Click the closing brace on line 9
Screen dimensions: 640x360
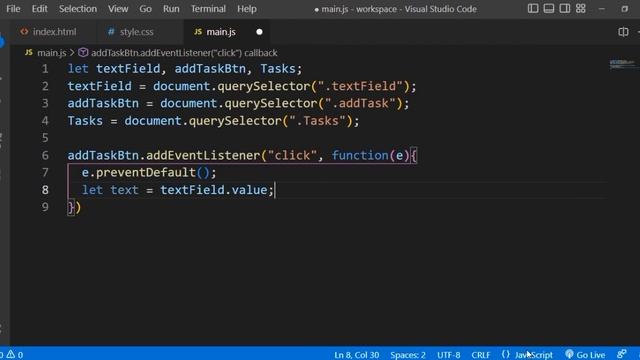click(x=71, y=207)
